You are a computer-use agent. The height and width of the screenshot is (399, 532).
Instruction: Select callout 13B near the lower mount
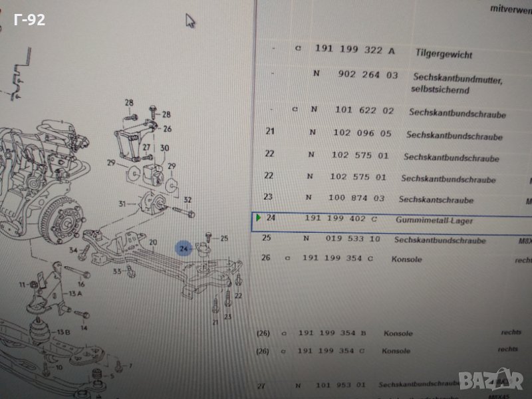pos(63,332)
